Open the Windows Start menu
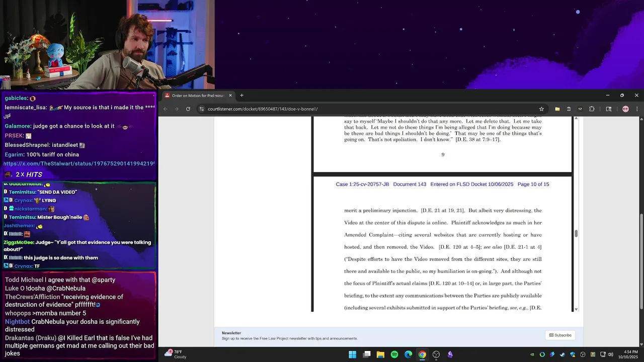 point(353,354)
